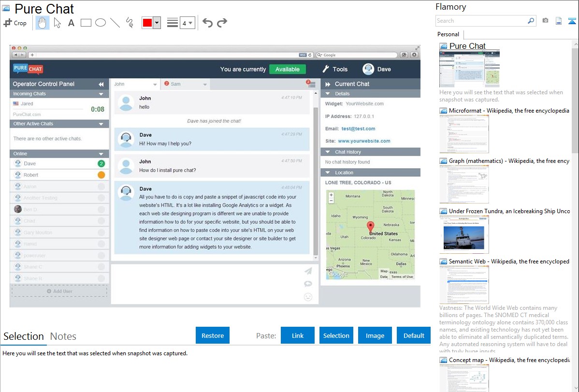This screenshot has width=579, height=392.
Task: Undo the last annotation
Action: [207, 23]
